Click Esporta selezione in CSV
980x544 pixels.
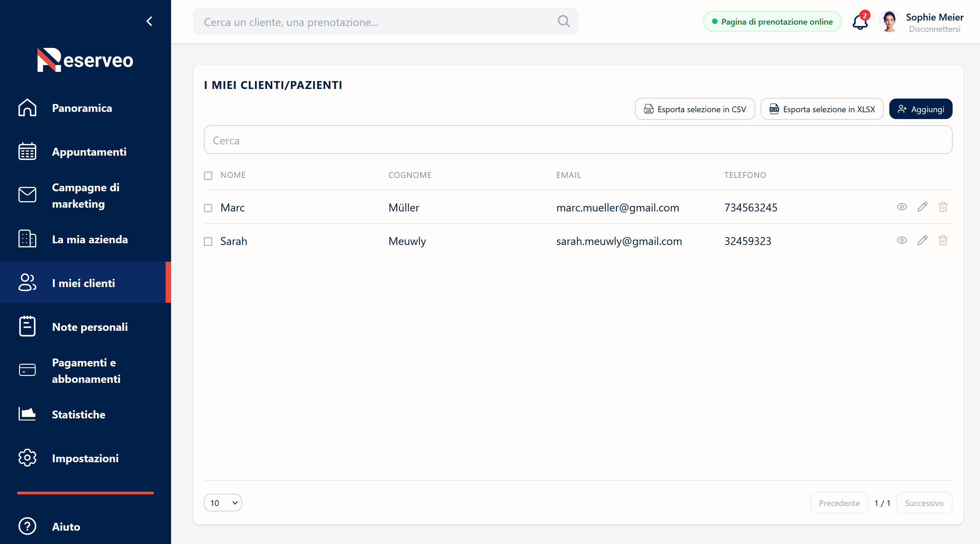point(695,109)
